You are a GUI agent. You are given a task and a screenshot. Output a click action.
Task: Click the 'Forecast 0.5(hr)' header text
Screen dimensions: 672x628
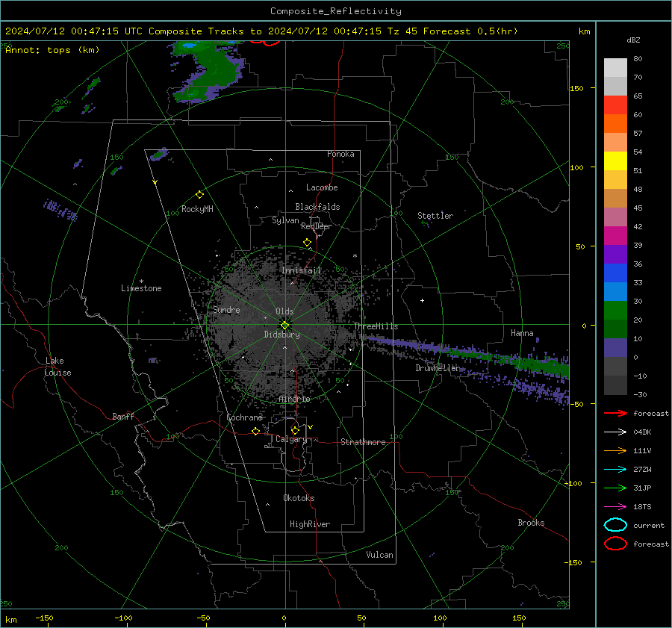click(470, 31)
